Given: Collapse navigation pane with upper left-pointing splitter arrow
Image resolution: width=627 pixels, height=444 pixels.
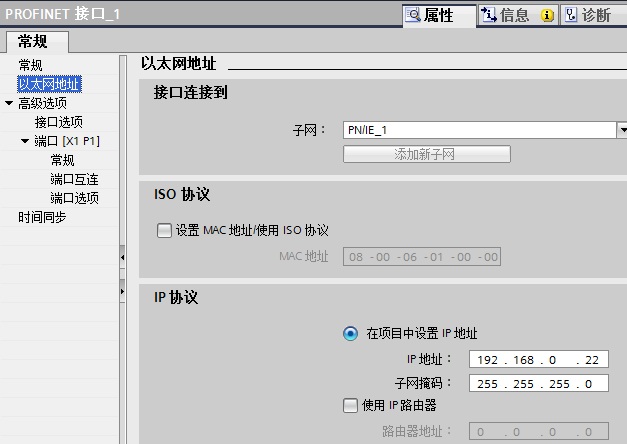Looking at the screenshot, I should tap(122, 257).
